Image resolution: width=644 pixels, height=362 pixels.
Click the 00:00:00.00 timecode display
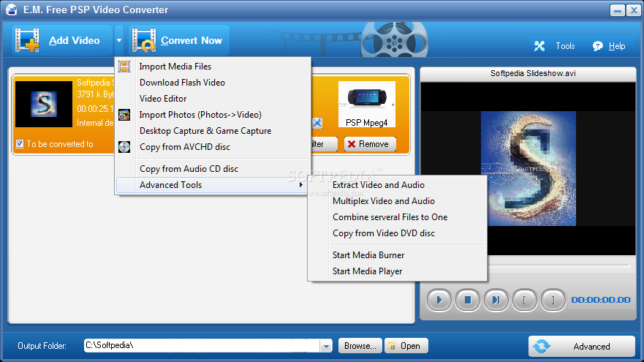coord(601,300)
